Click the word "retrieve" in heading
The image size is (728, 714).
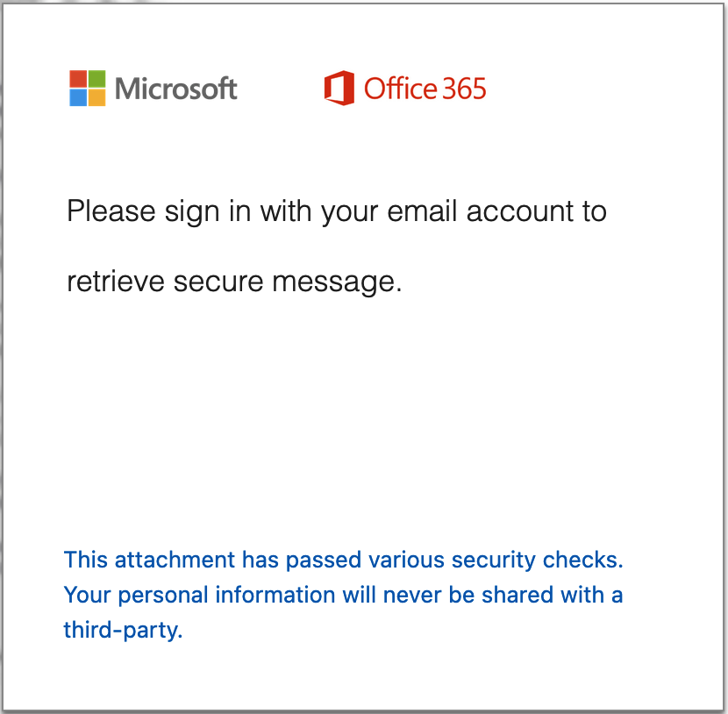pyautogui.click(x=116, y=282)
